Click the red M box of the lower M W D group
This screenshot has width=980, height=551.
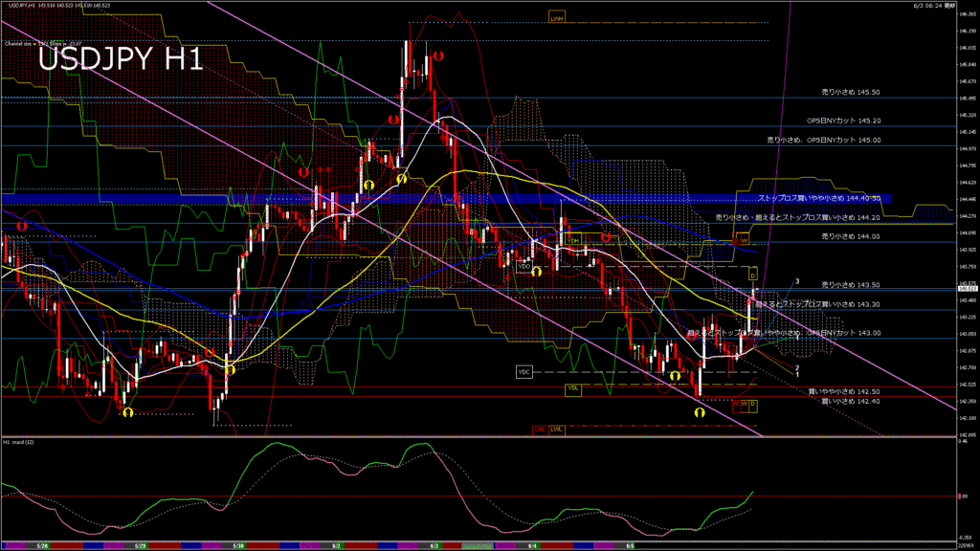[736, 405]
